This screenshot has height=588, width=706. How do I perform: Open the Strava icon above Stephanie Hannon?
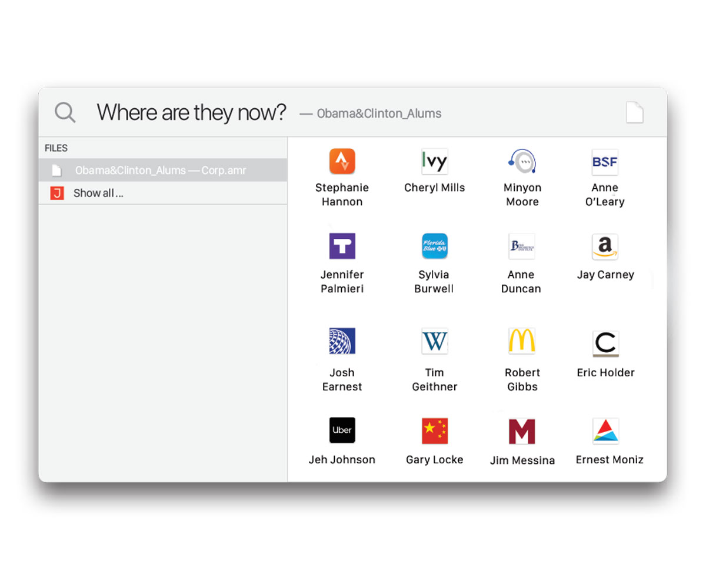click(x=342, y=161)
